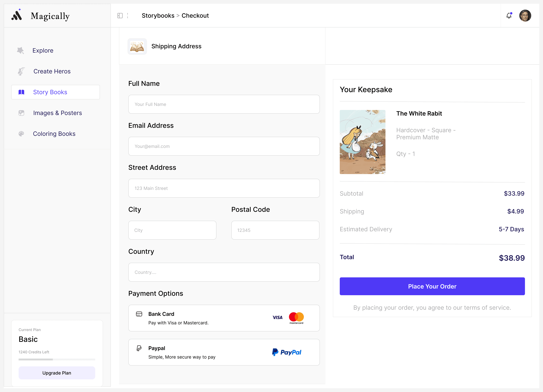Select Paypal payment option

click(224, 352)
